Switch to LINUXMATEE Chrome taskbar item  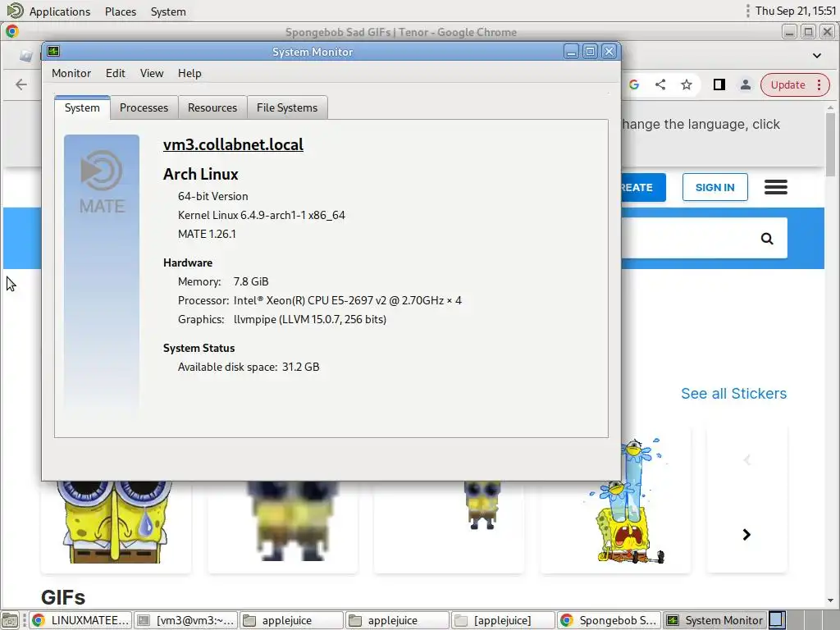click(x=80, y=620)
